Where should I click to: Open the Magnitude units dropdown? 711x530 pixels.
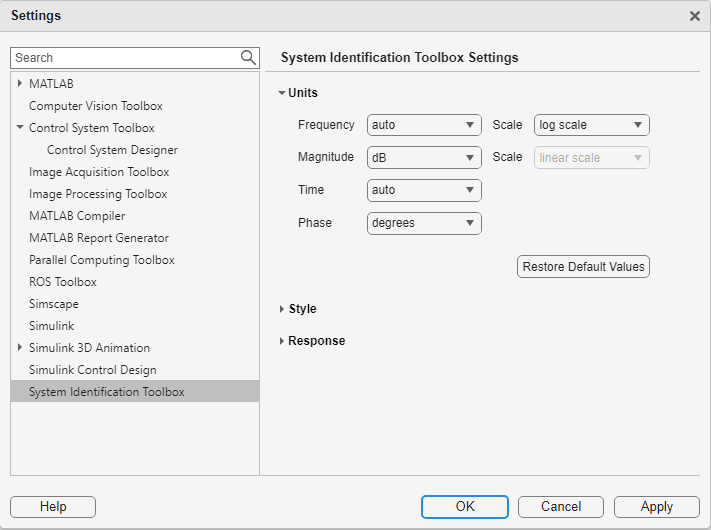tap(424, 157)
